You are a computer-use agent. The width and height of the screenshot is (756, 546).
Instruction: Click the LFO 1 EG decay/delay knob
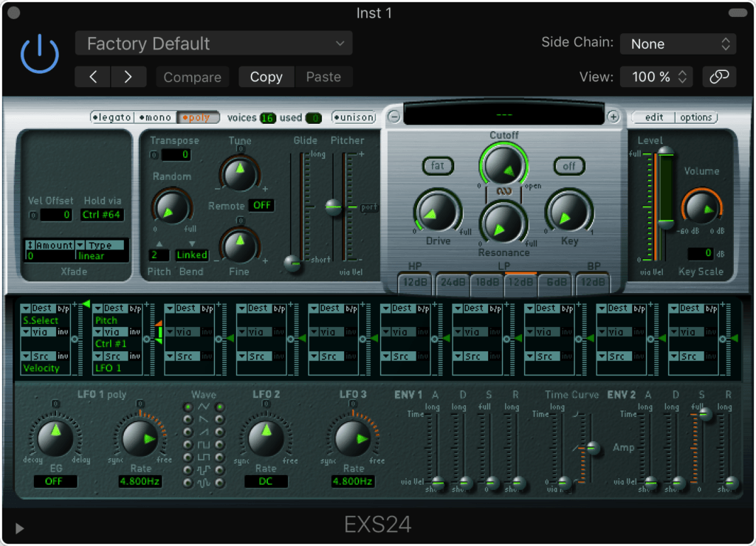(x=55, y=438)
